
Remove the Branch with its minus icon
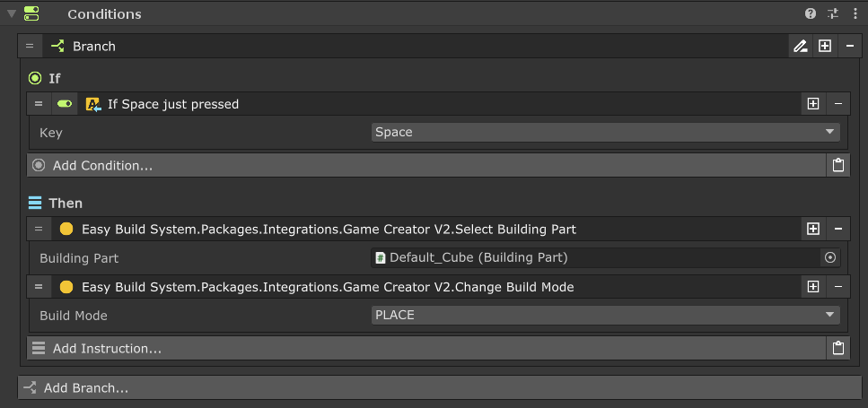[849, 47]
